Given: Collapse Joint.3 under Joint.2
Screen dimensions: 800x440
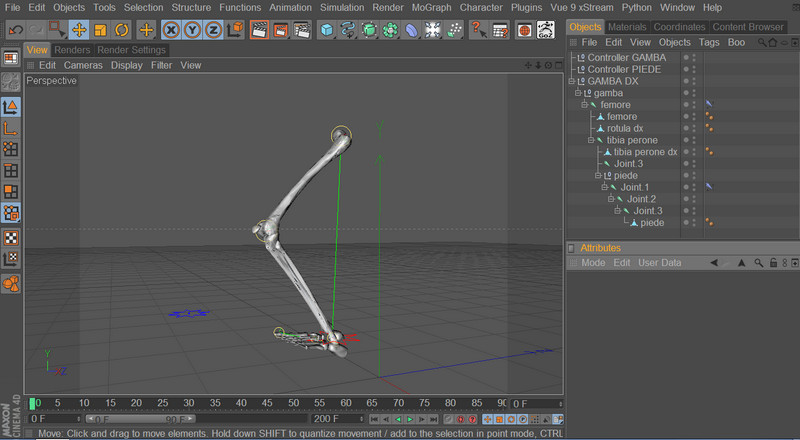Looking at the screenshot, I should pyautogui.click(x=617, y=211).
